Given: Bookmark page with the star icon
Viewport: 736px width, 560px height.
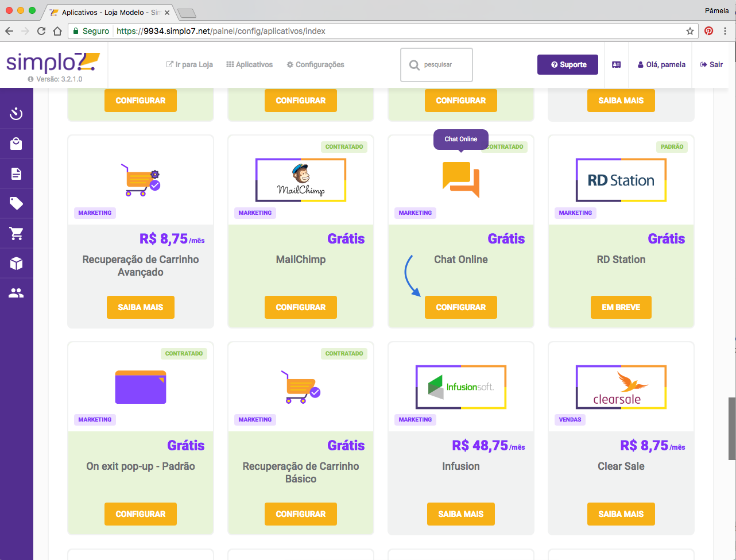Looking at the screenshot, I should point(690,31).
